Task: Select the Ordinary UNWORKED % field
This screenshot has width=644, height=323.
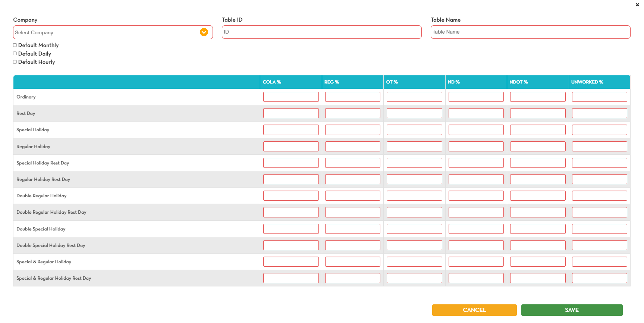Action: coord(600,97)
